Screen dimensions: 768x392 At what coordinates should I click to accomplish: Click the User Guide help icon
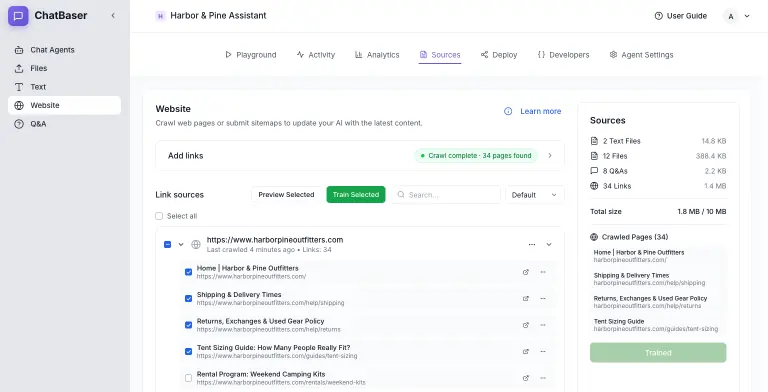(658, 16)
